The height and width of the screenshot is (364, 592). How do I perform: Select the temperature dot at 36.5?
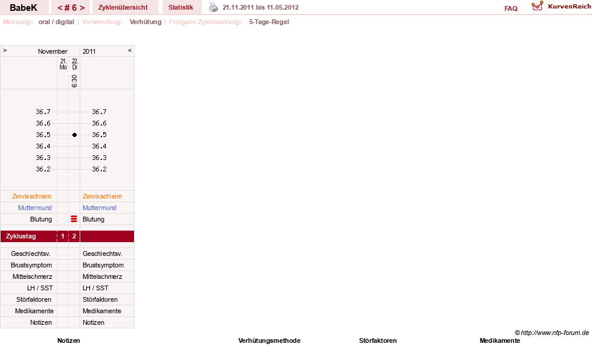[x=74, y=135]
